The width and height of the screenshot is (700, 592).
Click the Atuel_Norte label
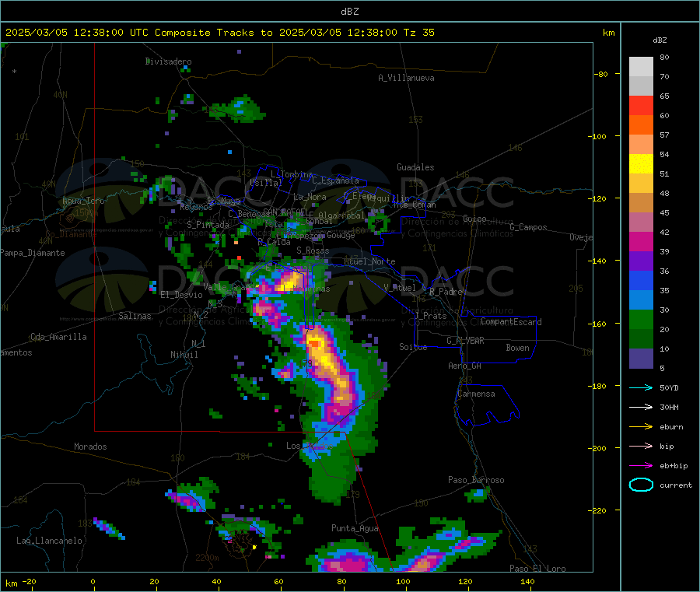369,261
